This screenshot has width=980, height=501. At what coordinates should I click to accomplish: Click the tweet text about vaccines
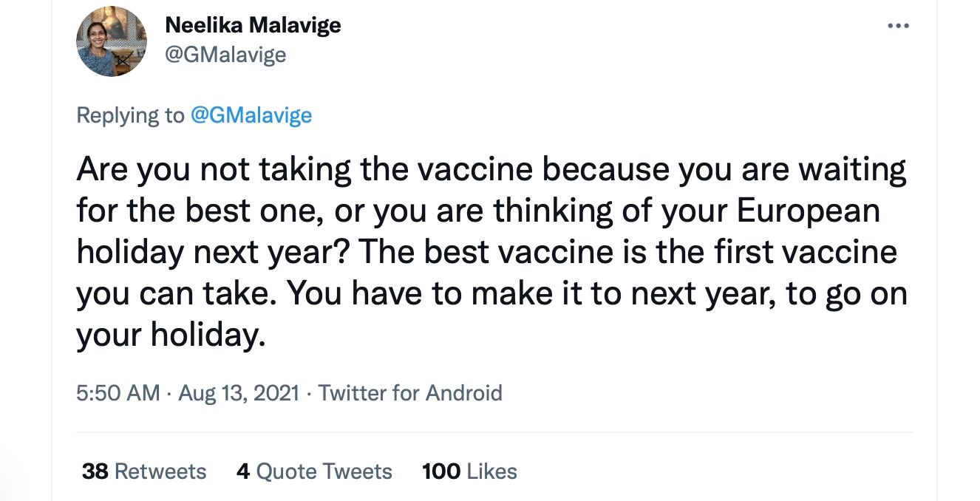[491, 253]
